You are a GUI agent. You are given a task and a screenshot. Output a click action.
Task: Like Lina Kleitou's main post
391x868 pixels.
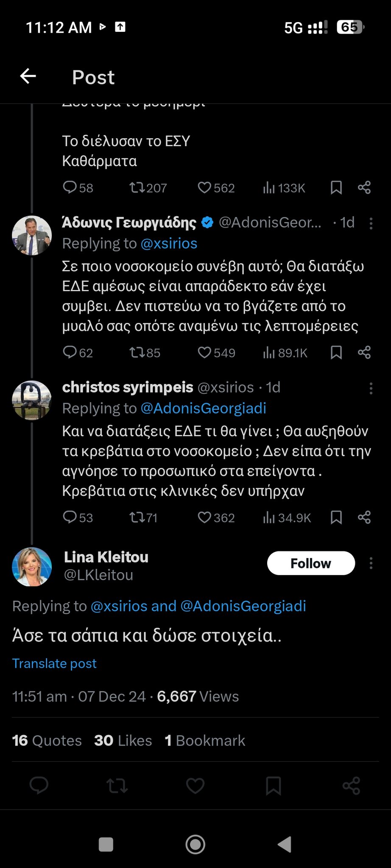click(195, 786)
